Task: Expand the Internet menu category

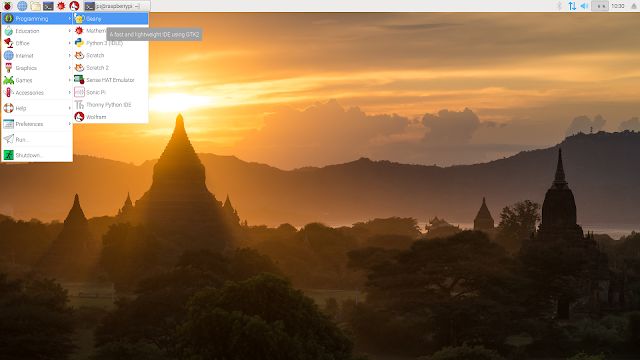Action: pyautogui.click(x=37, y=56)
